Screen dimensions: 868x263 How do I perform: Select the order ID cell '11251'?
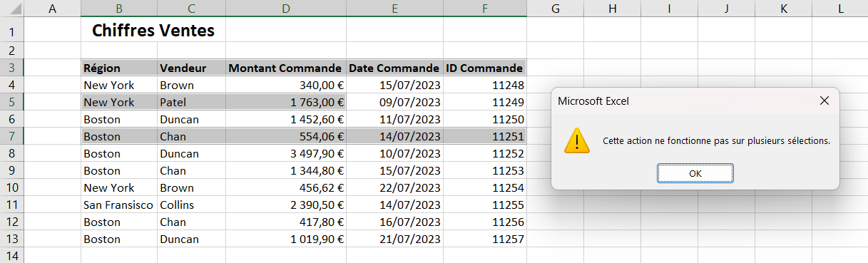click(x=485, y=136)
